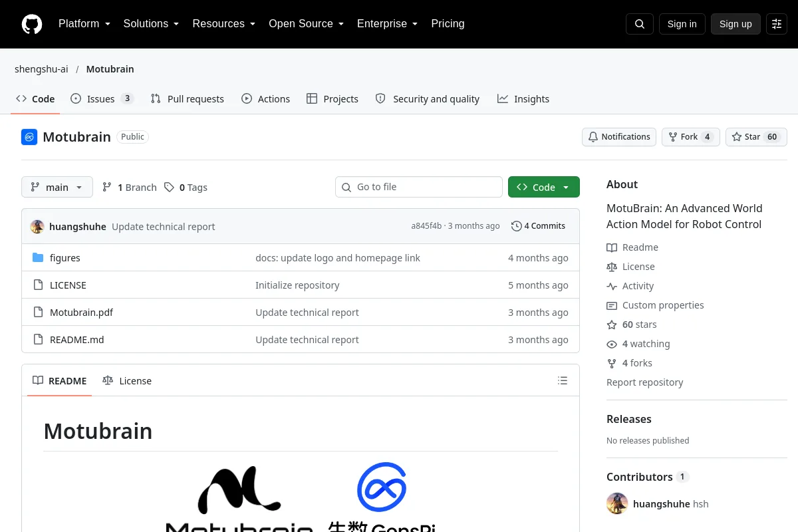Click the huangshuhe author name in commit row
Viewport: 798px width, 532px height.
(x=78, y=226)
